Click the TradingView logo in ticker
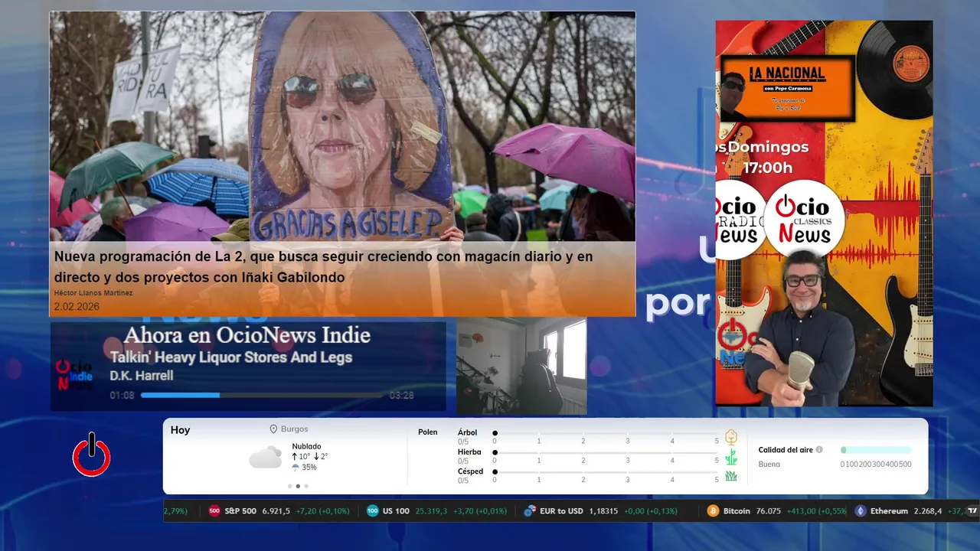This screenshot has width=980, height=551. [972, 510]
